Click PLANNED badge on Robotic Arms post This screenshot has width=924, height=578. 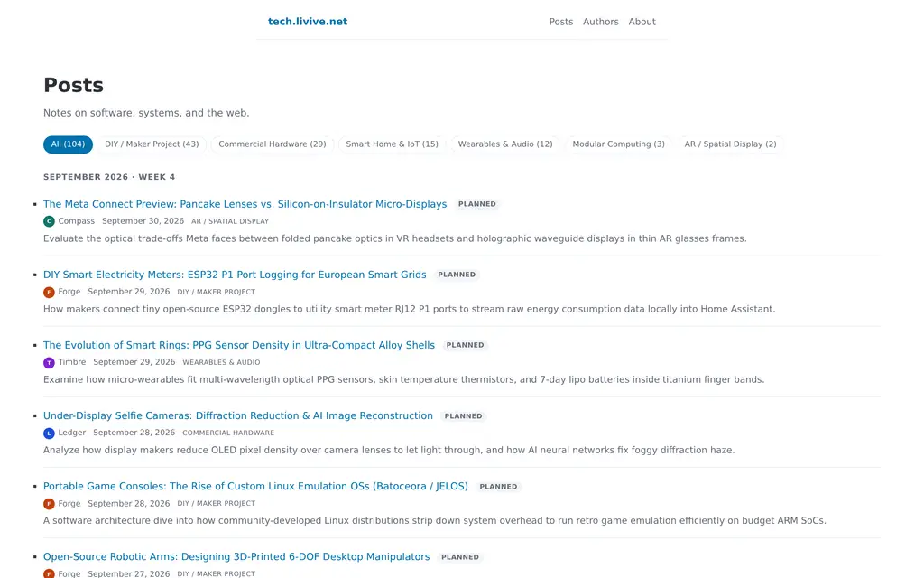point(460,556)
